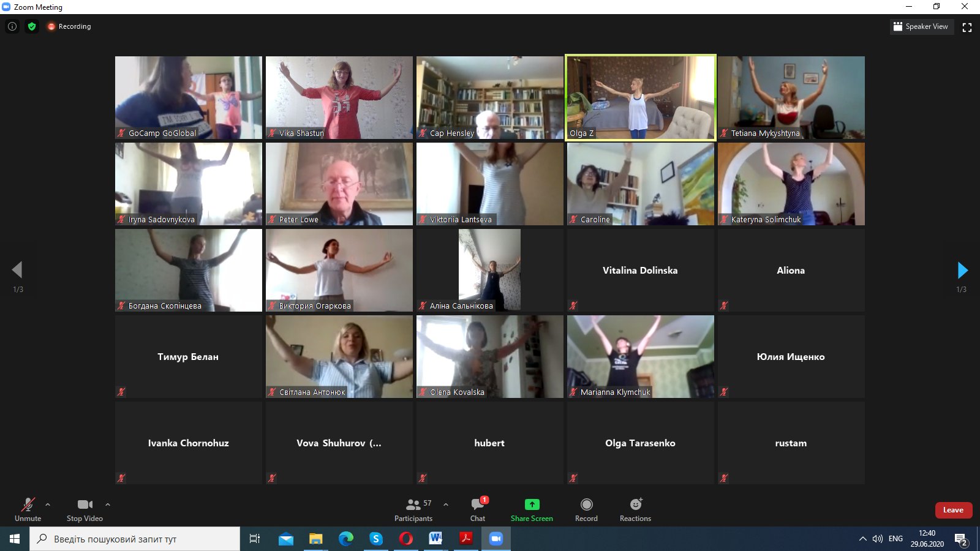Open the Reactions menu
This screenshot has height=551, width=980.
pos(635,509)
